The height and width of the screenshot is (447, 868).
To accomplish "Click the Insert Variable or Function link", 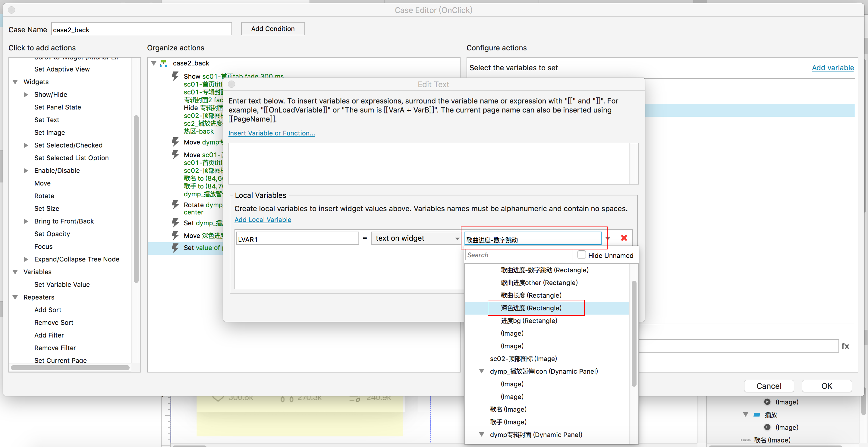I will pyautogui.click(x=272, y=133).
